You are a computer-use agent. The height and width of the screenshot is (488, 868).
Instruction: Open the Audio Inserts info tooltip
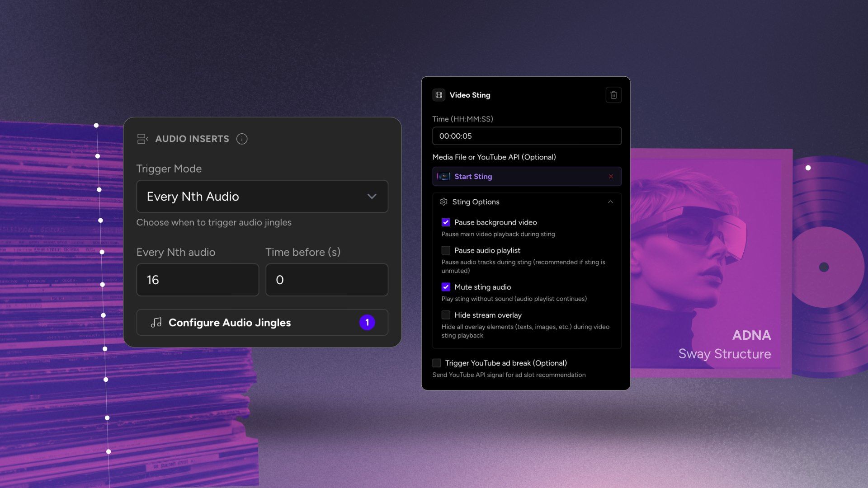point(242,139)
